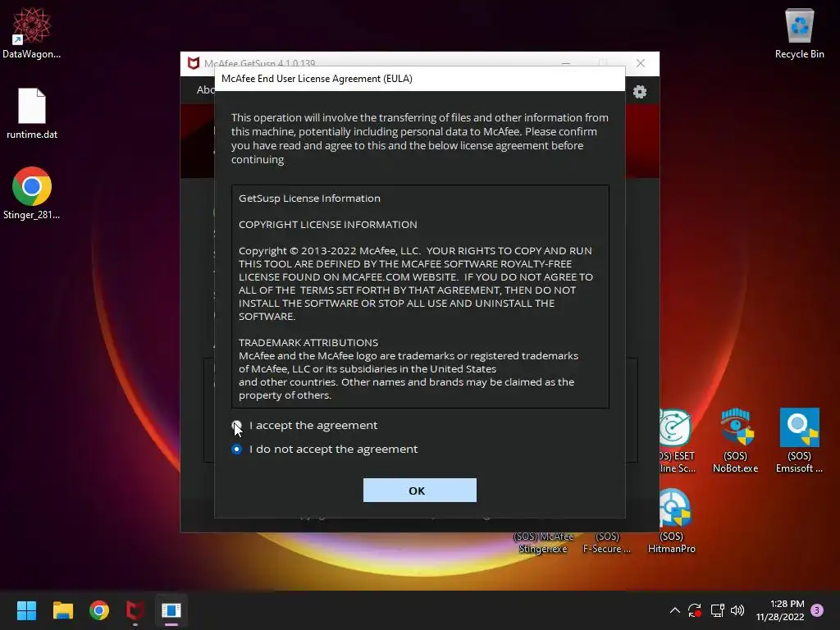Open the Windows Start menu
The image size is (840, 630).
pyautogui.click(x=26, y=610)
